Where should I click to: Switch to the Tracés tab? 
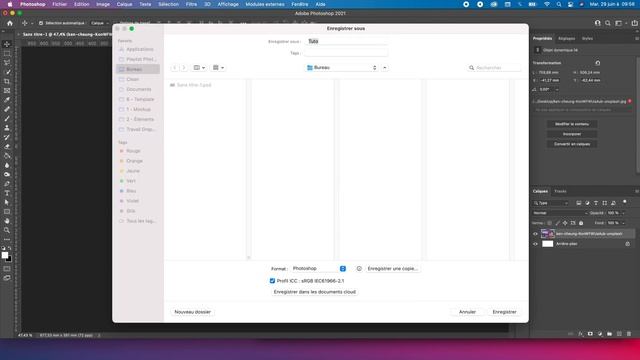[560, 191]
